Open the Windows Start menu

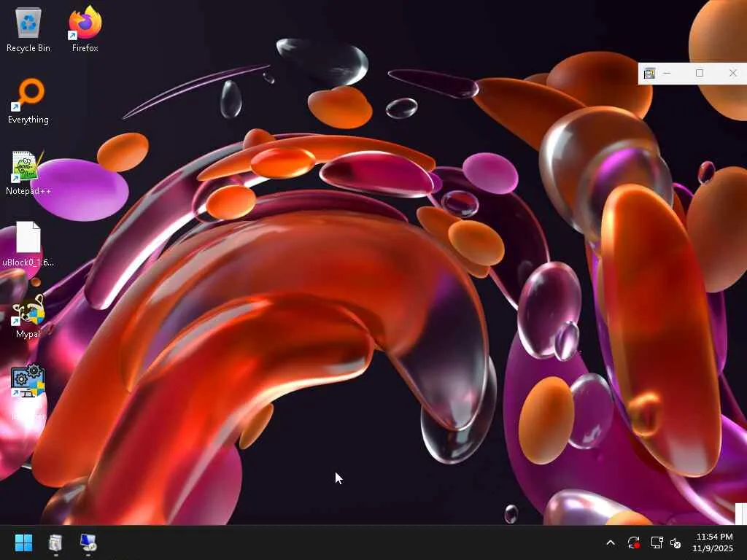point(23,542)
